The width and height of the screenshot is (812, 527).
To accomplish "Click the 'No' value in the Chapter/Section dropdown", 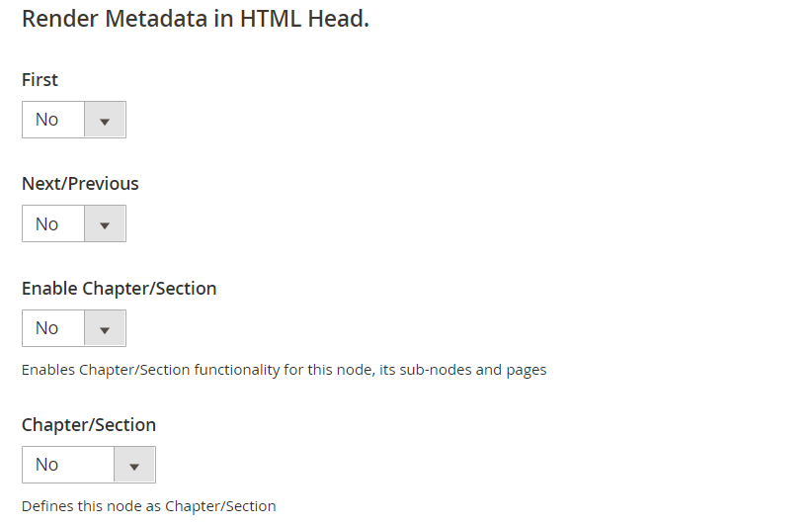I will pos(46,465).
